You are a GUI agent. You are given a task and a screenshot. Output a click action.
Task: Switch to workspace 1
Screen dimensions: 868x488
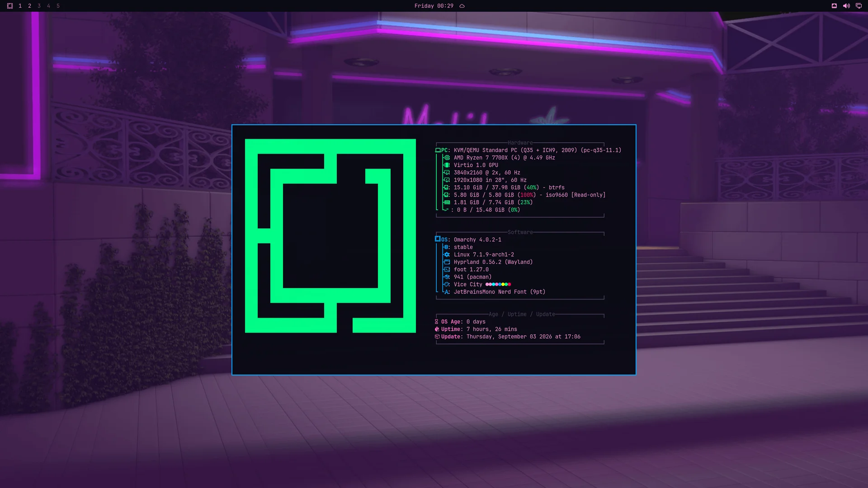pos(20,6)
